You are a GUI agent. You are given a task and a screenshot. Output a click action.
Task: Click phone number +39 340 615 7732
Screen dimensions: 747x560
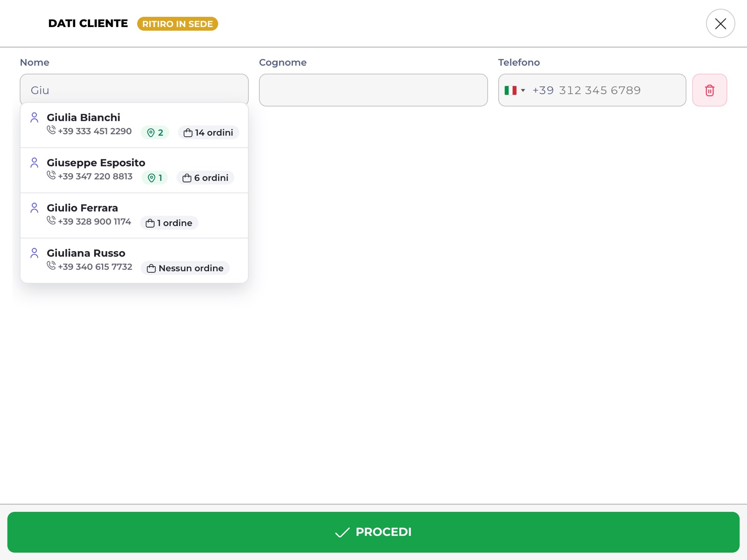click(95, 267)
